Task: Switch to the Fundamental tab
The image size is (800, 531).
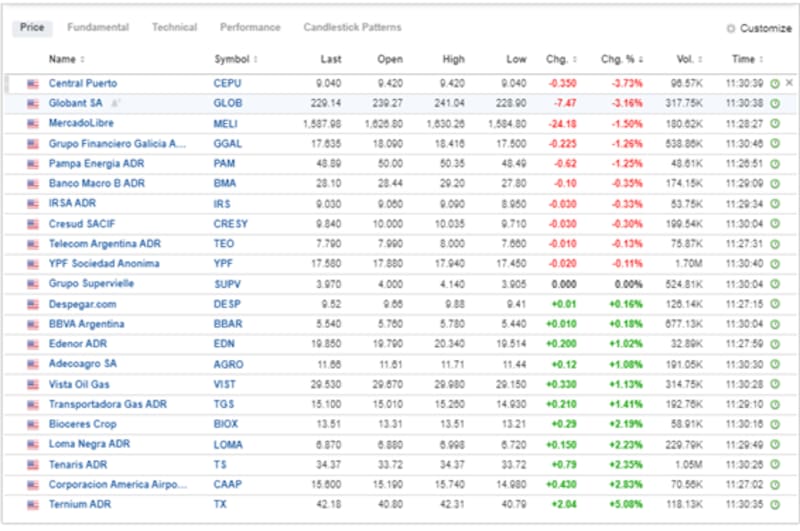Action: (98, 28)
